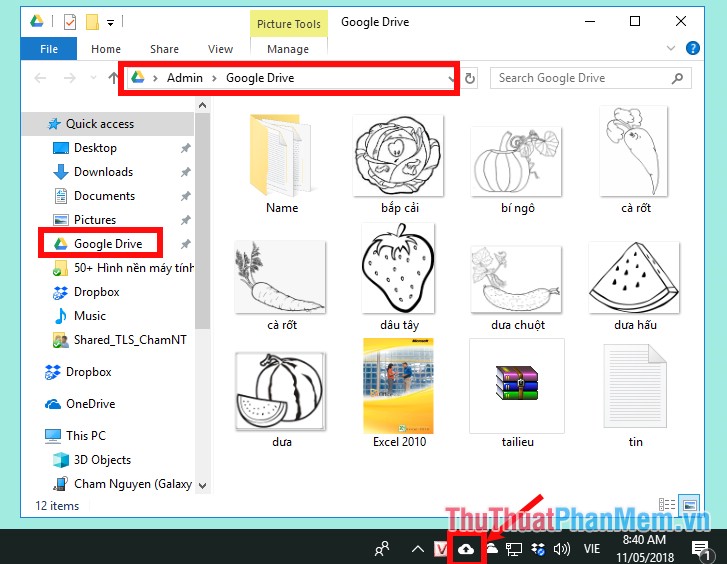Open Help with the question mark icon

click(693, 48)
